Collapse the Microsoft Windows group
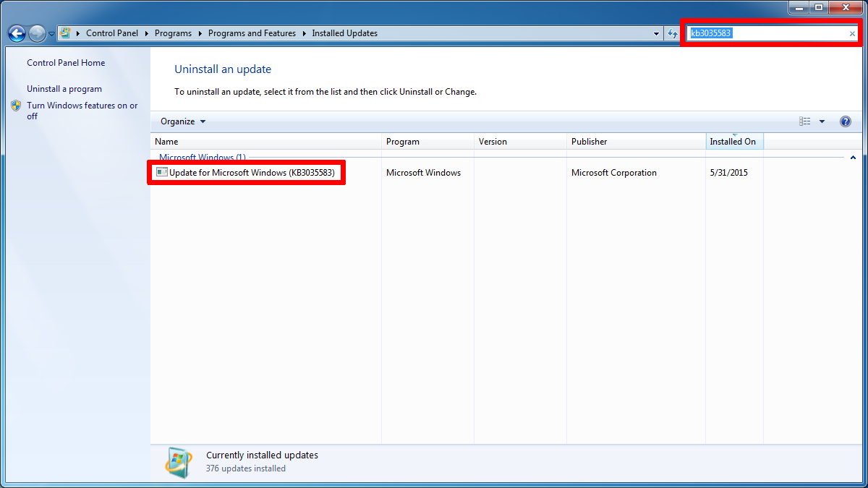 pos(853,157)
